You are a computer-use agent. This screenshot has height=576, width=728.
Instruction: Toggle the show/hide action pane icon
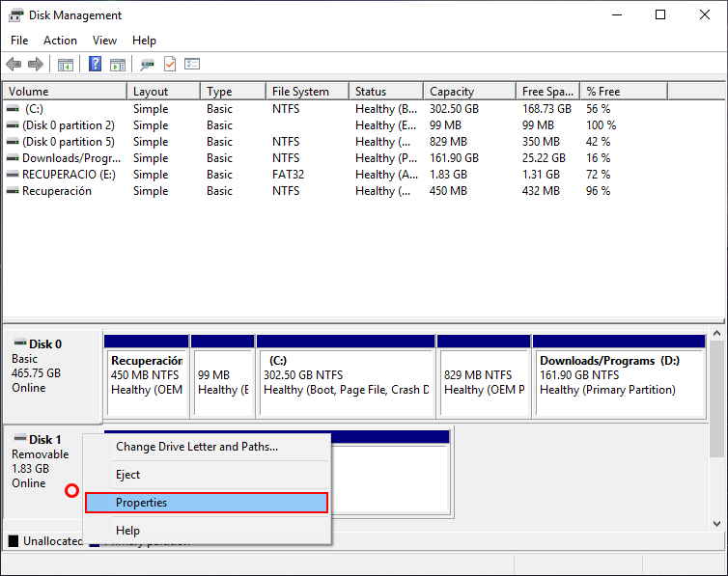pyautogui.click(x=118, y=65)
